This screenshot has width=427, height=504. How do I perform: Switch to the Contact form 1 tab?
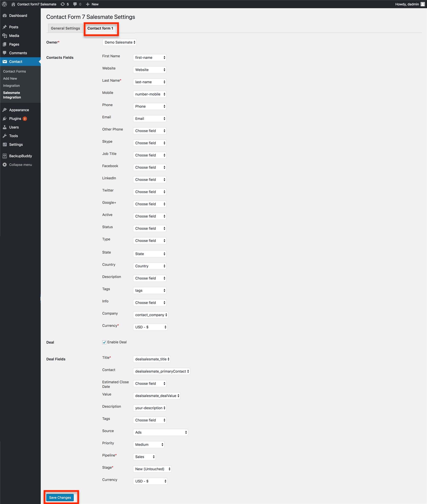100,28
